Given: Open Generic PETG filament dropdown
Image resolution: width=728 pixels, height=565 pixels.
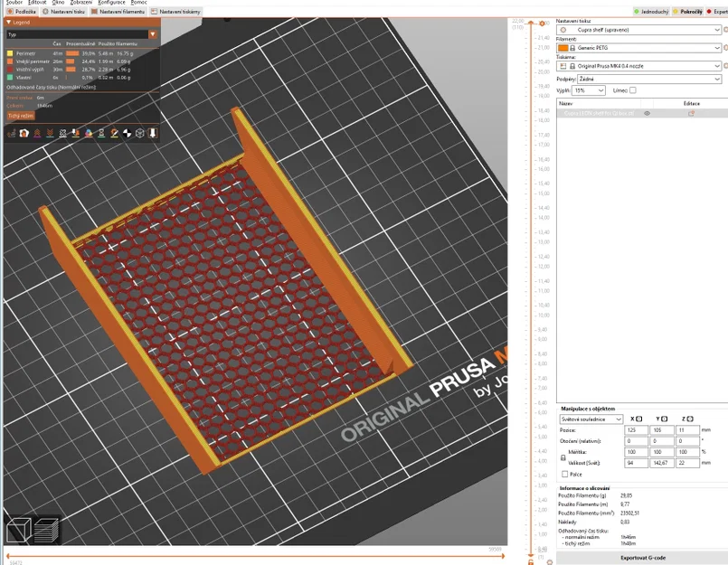Looking at the screenshot, I should click(638, 48).
